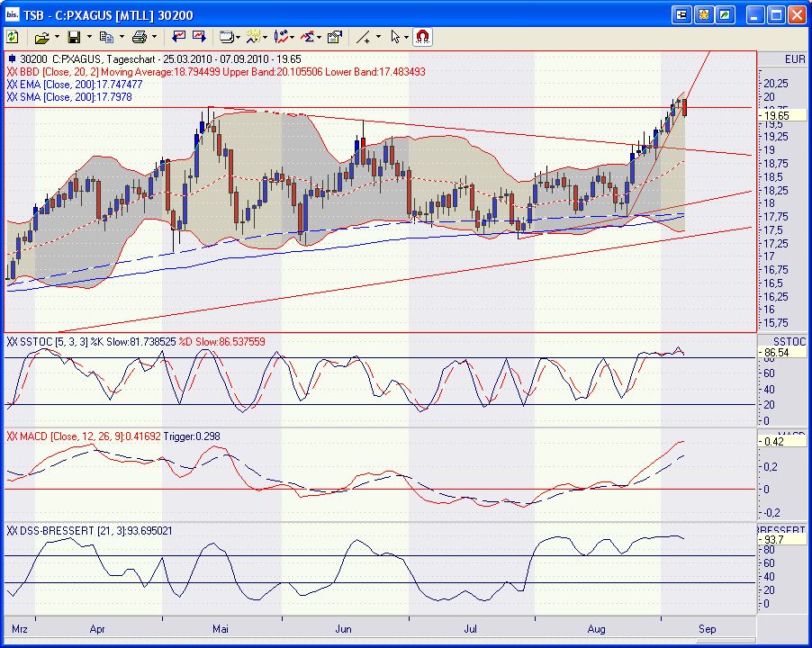Refresh the chart data
The height and width of the screenshot is (648, 812).
[x=13, y=37]
